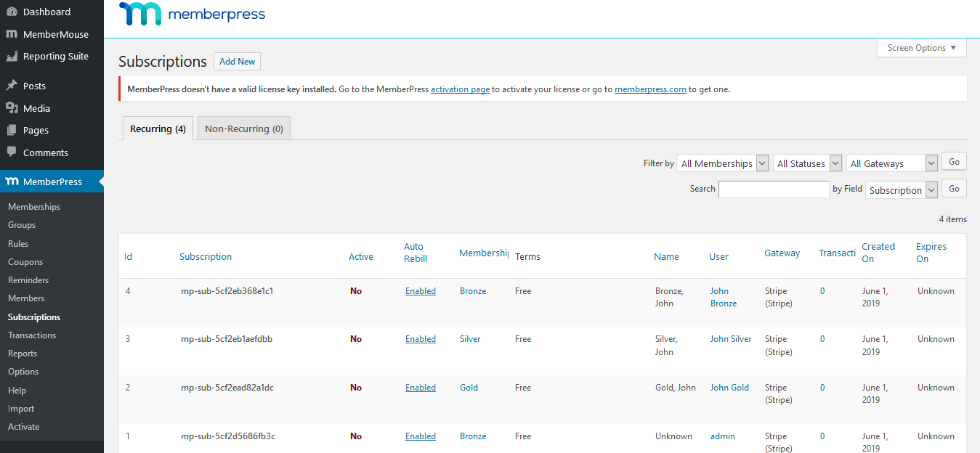Image resolution: width=980 pixels, height=453 pixels.
Task: Open Reporting Suite chart icon
Action: pos(12,56)
